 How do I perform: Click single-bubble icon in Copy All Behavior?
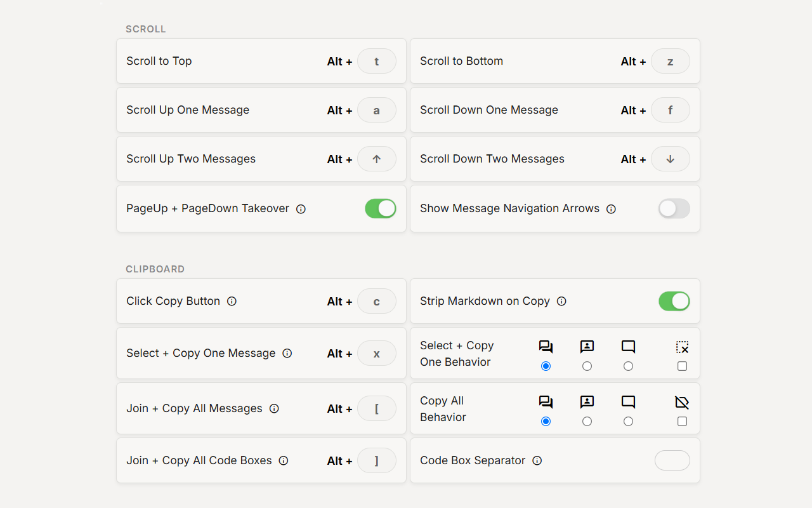(628, 403)
